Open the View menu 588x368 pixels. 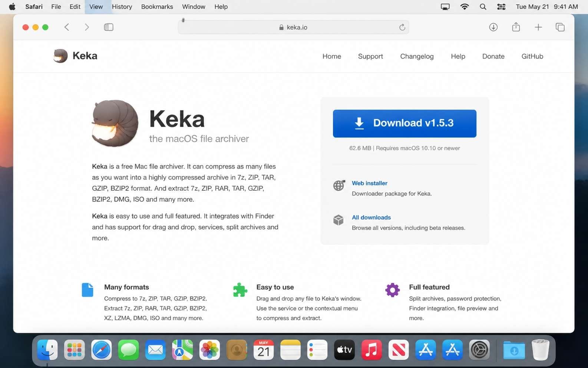tap(96, 7)
